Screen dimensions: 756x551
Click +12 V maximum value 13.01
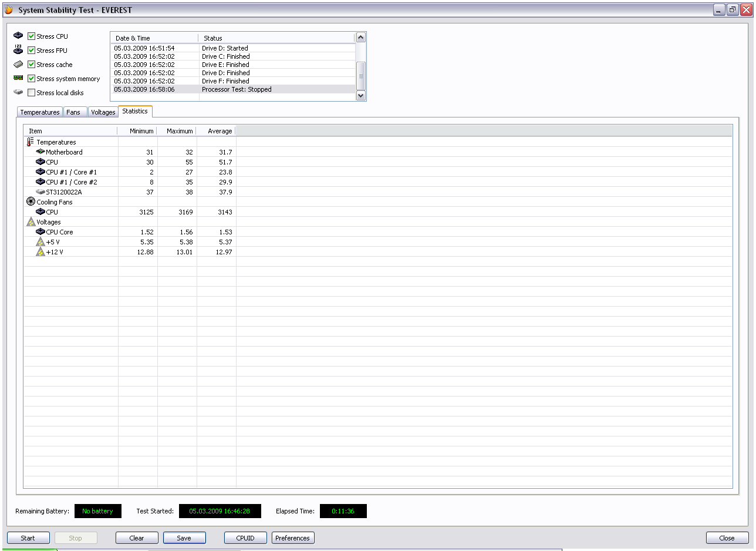(184, 252)
